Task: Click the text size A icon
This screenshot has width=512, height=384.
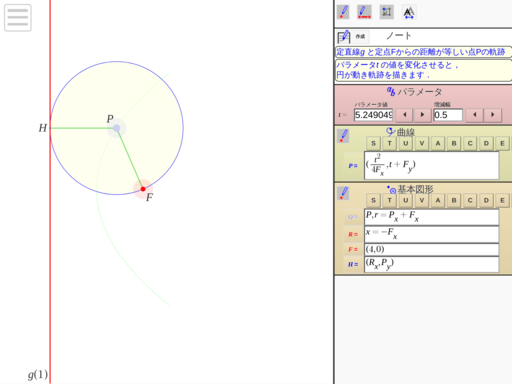Action: coord(409,12)
